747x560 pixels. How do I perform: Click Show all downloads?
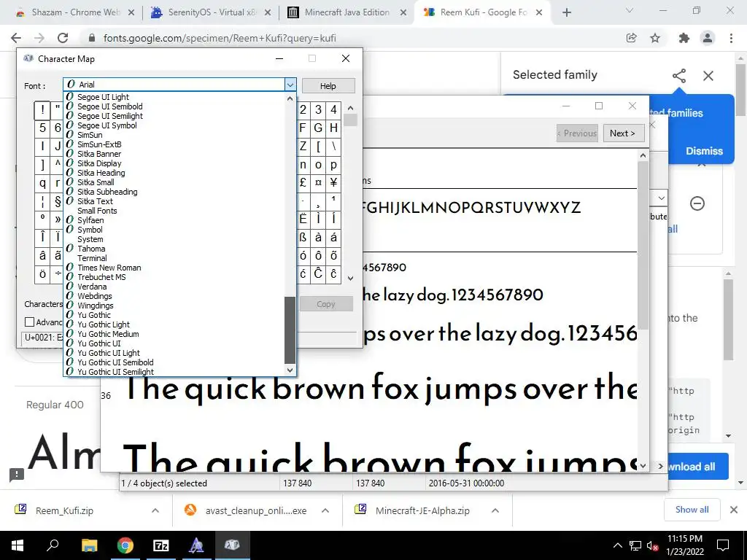pos(692,510)
